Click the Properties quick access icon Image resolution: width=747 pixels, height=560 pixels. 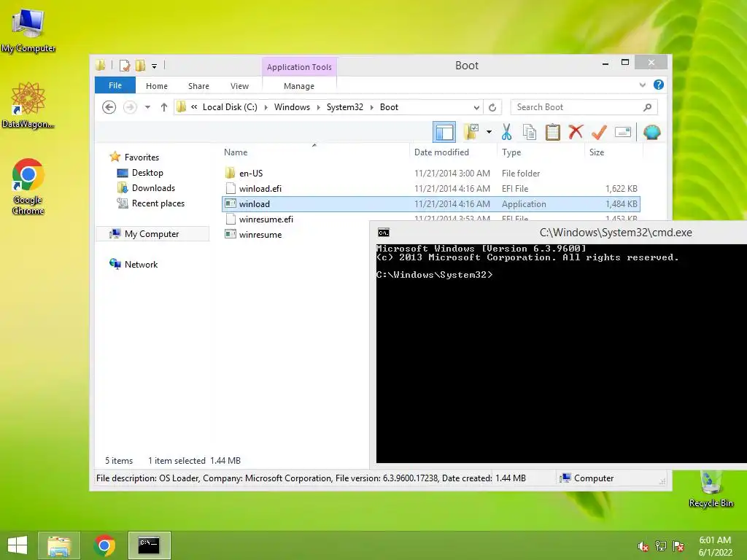125,65
